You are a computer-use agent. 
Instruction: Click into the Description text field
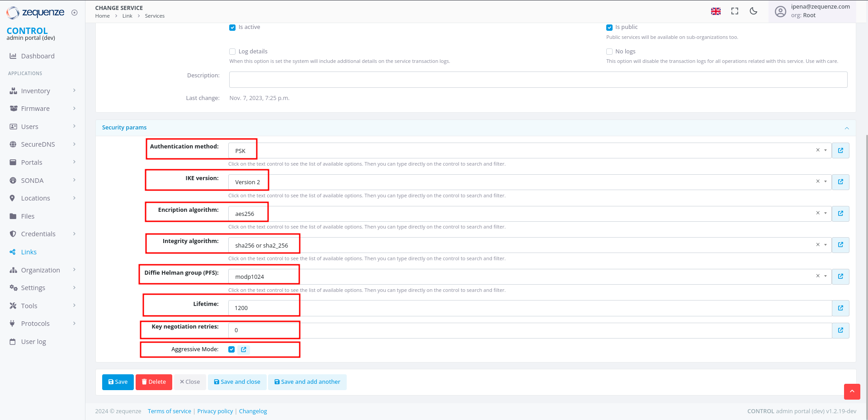pyautogui.click(x=538, y=80)
